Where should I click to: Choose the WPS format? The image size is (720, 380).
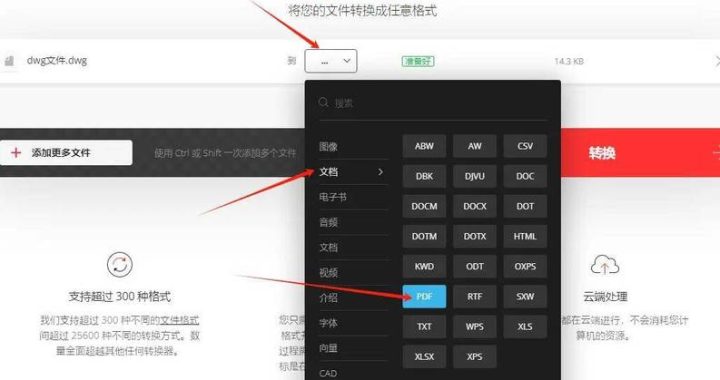coord(475,327)
